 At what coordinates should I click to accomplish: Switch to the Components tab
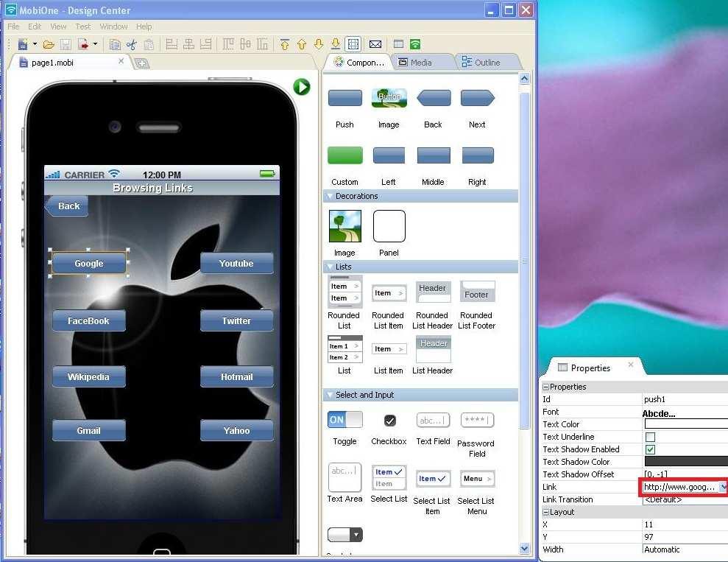359,62
